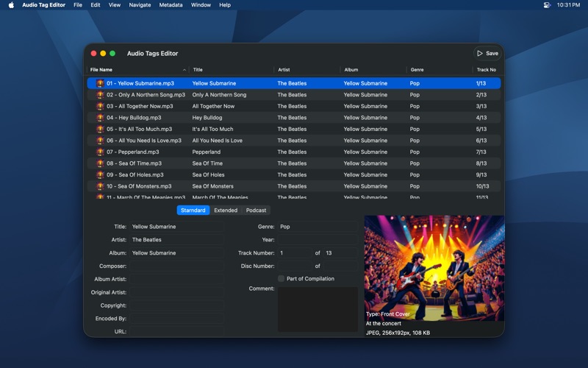This screenshot has width=588, height=368.
Task: Click the Album field containing Yellow Submarine
Action: [176, 252]
